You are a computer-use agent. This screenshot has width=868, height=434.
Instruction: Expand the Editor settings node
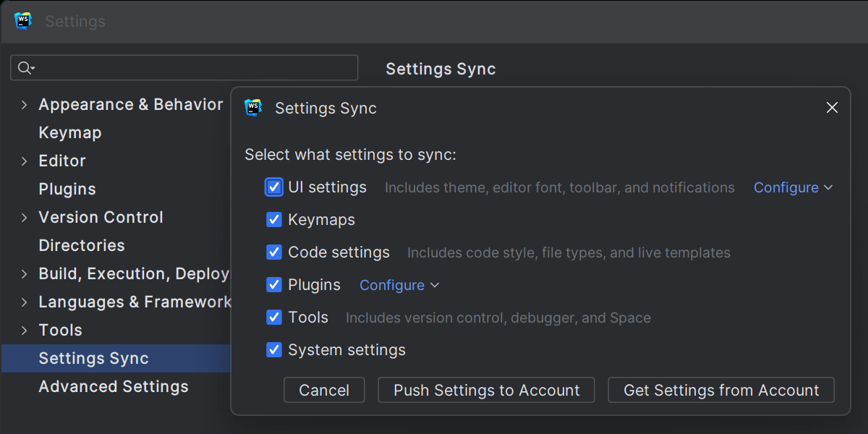click(x=24, y=161)
